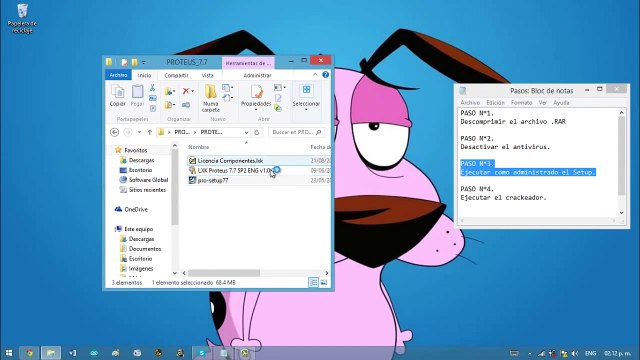The image size is (640, 360).
Task: Click the horizontal scrollbar in file list
Action: click(x=224, y=273)
